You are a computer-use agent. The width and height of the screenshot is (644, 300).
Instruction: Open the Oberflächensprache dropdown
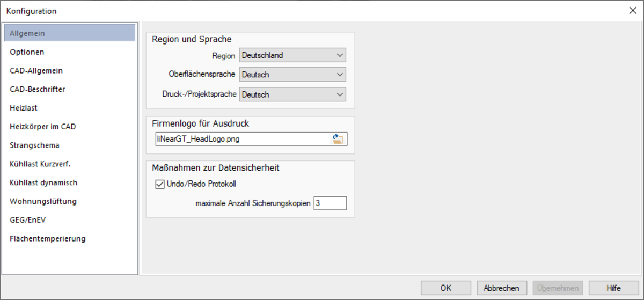click(x=292, y=75)
